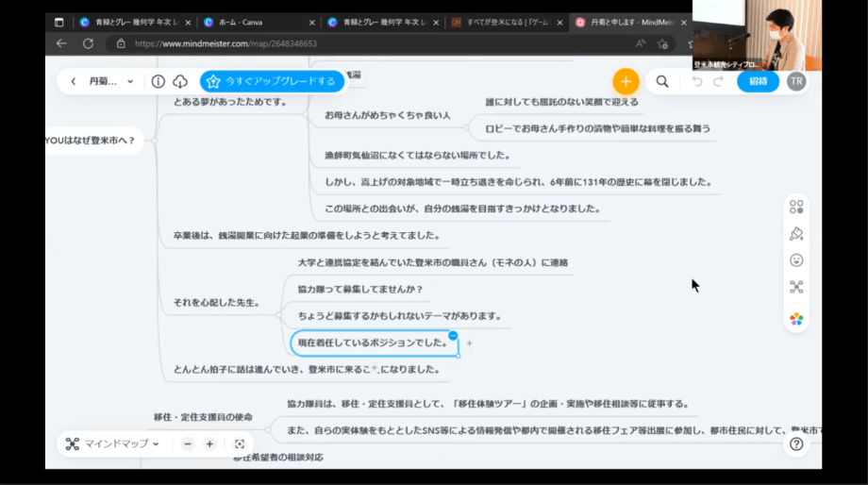Collapse the 移住・定住支援員の使命 branch
The image size is (868, 485).
[268, 429]
